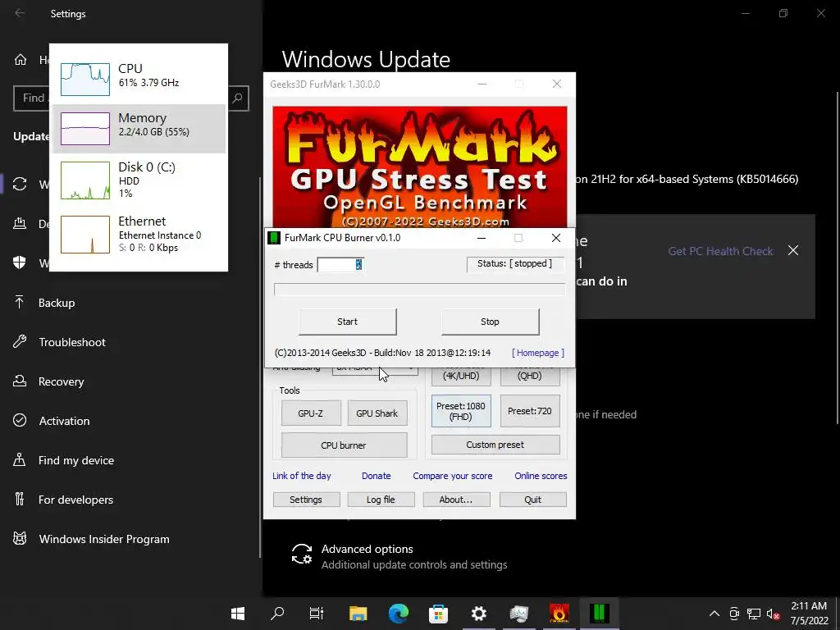This screenshot has height=630, width=840.
Task: Open the CPU burner tool button
Action: 344,445
